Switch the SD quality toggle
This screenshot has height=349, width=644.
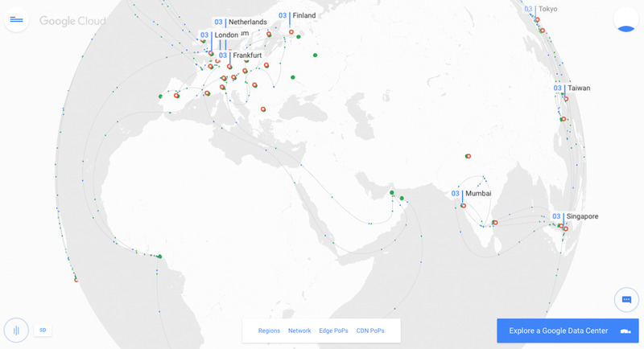(43, 331)
